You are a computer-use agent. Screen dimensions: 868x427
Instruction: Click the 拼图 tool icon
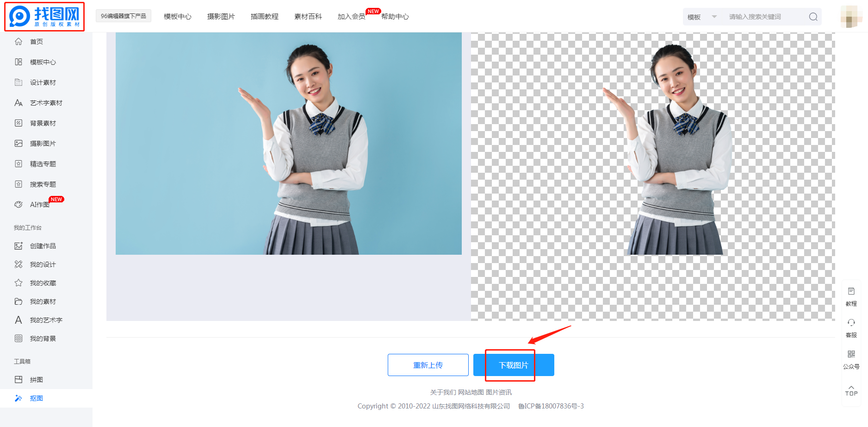coord(19,379)
